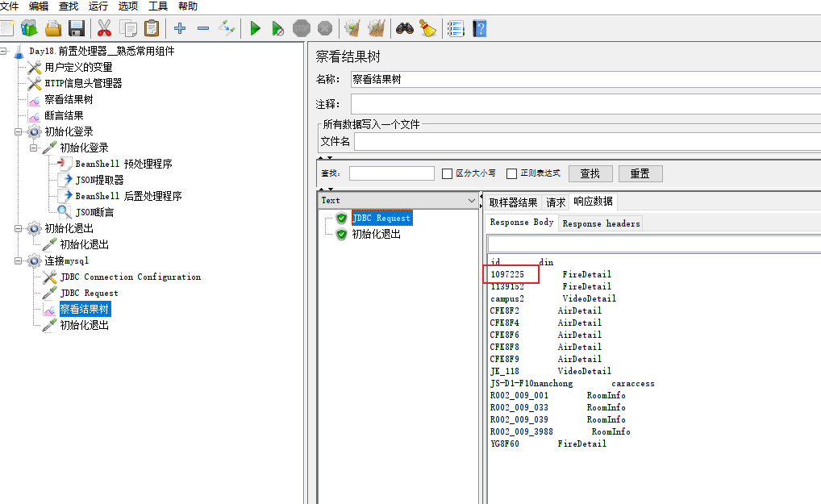This screenshot has width=821, height=504.
Task: Open the Templates icon in toolbar
Action: click(x=29, y=28)
